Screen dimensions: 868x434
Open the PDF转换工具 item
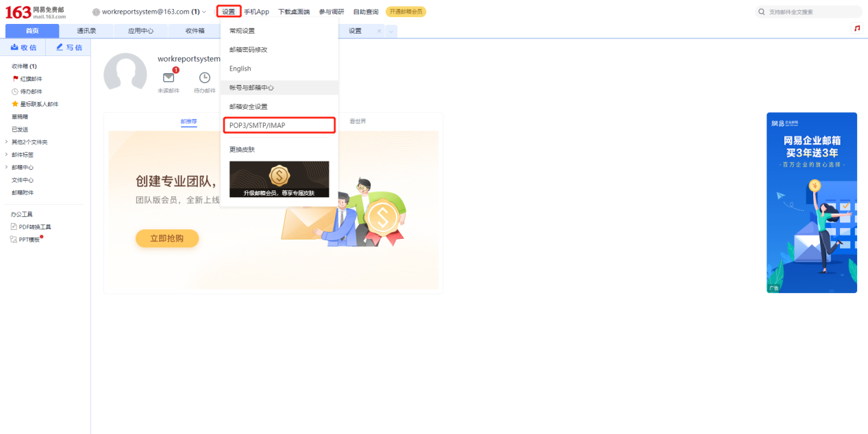[x=31, y=227]
